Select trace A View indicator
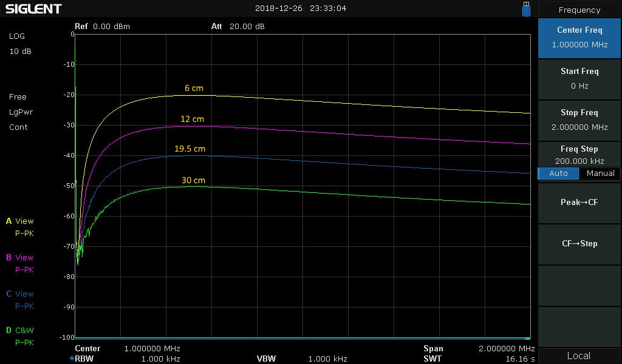Image resolution: width=622 pixels, height=364 pixels. tap(20, 221)
